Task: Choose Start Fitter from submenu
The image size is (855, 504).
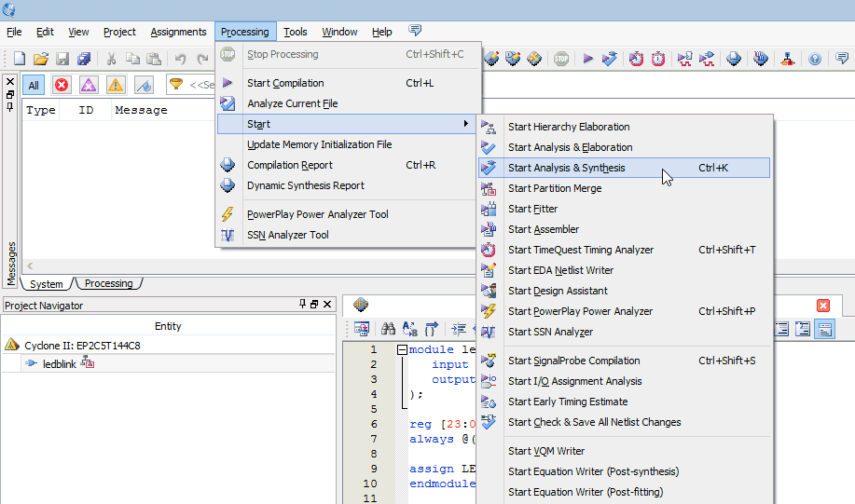Action: click(624, 209)
